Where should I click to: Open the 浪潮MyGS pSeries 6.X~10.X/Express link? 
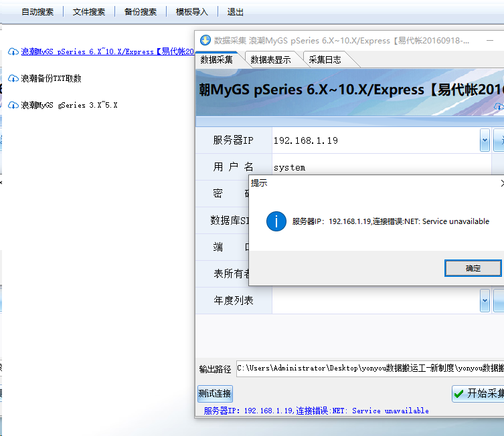point(107,51)
